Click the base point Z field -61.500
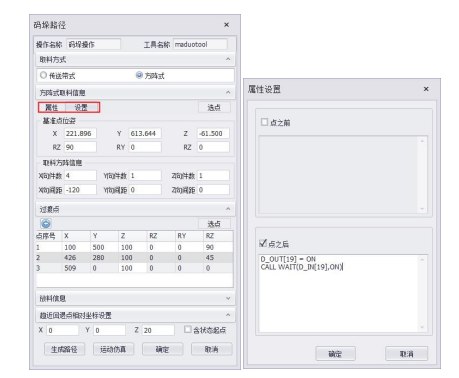459x378 pixels. pos(213,133)
